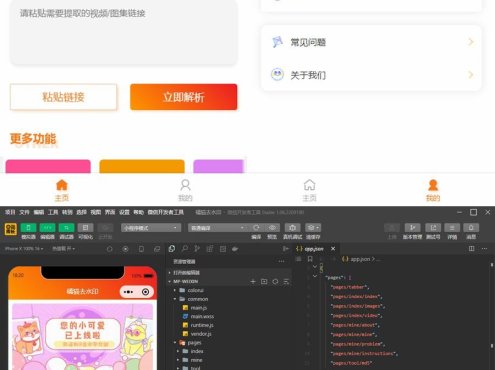Click the mini program capsule close circle
Screen dimensions: 495x370
(146, 292)
